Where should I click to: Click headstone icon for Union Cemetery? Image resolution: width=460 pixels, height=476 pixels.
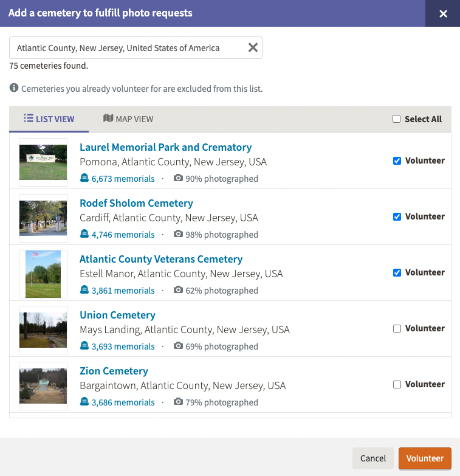point(84,345)
